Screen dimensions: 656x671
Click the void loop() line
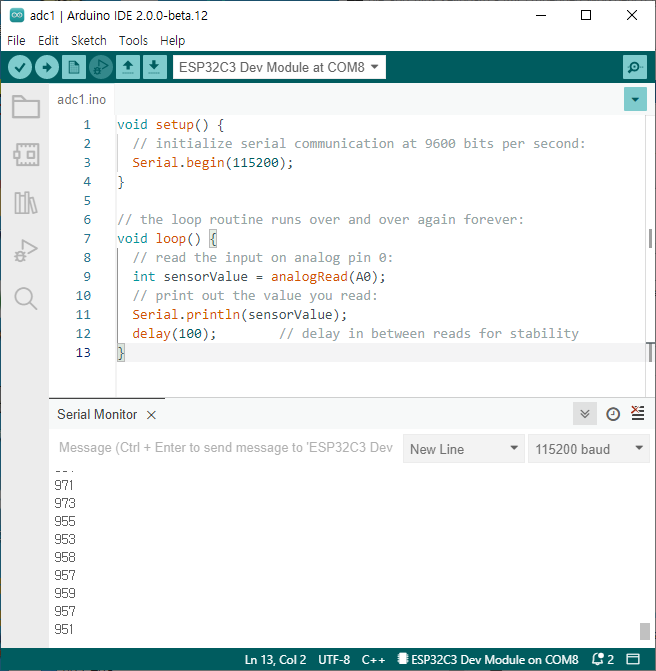[167, 238]
